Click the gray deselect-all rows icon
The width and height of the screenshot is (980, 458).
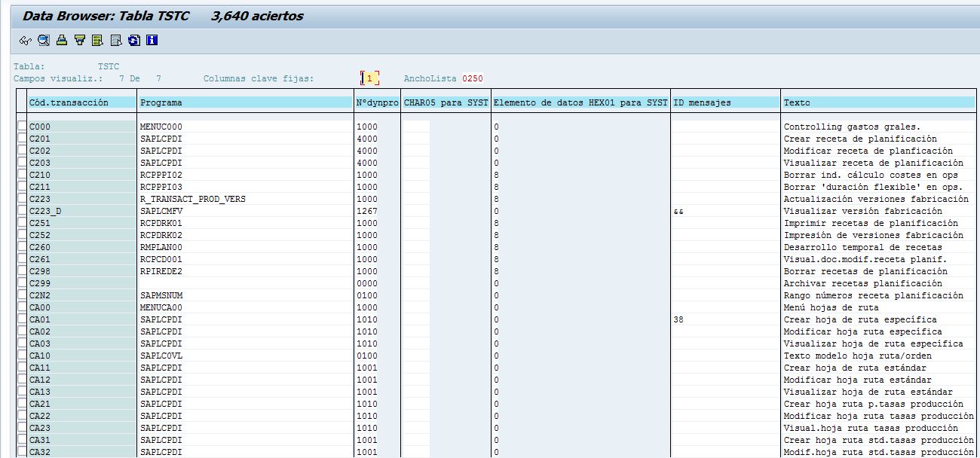116,40
